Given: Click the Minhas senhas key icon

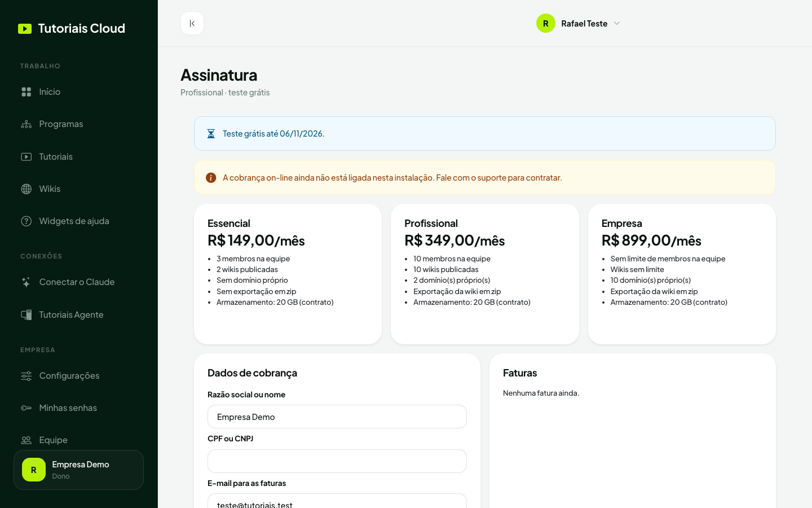Looking at the screenshot, I should [x=27, y=408].
